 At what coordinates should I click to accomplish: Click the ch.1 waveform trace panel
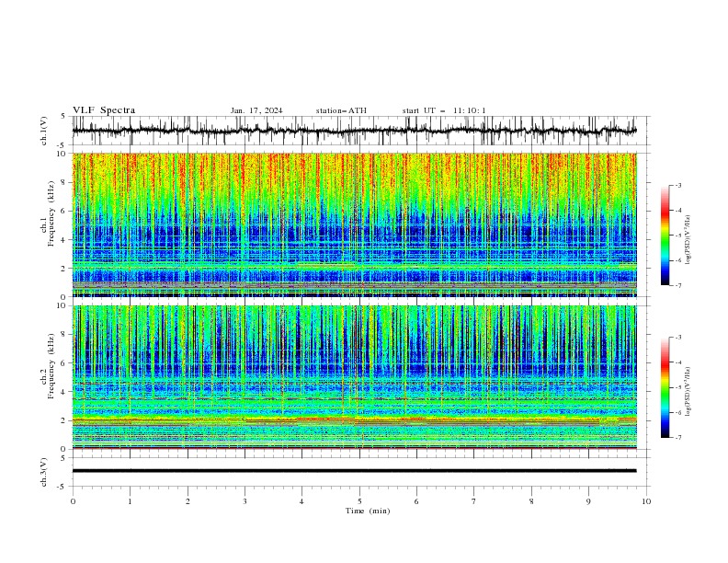tap(361, 131)
